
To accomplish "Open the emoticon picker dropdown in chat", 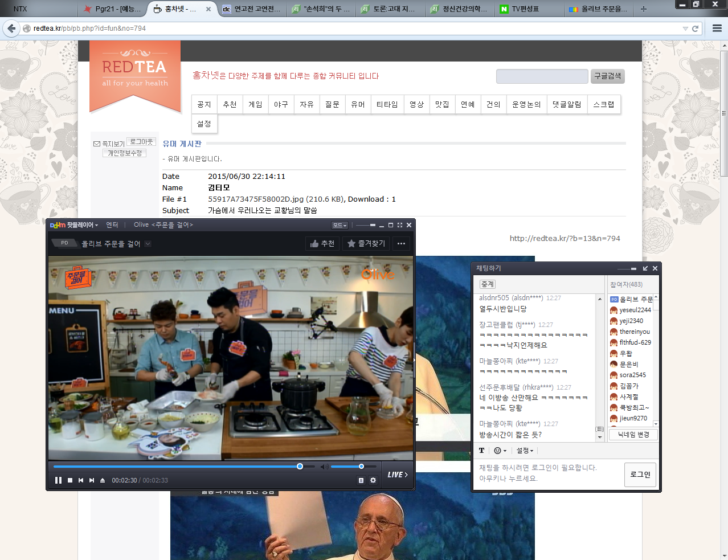I will pyautogui.click(x=500, y=451).
